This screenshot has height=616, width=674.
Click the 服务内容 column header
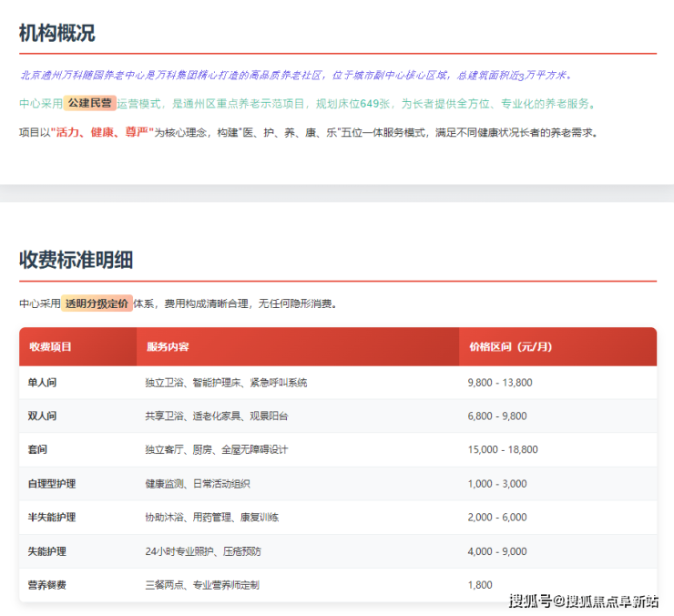click(x=168, y=347)
